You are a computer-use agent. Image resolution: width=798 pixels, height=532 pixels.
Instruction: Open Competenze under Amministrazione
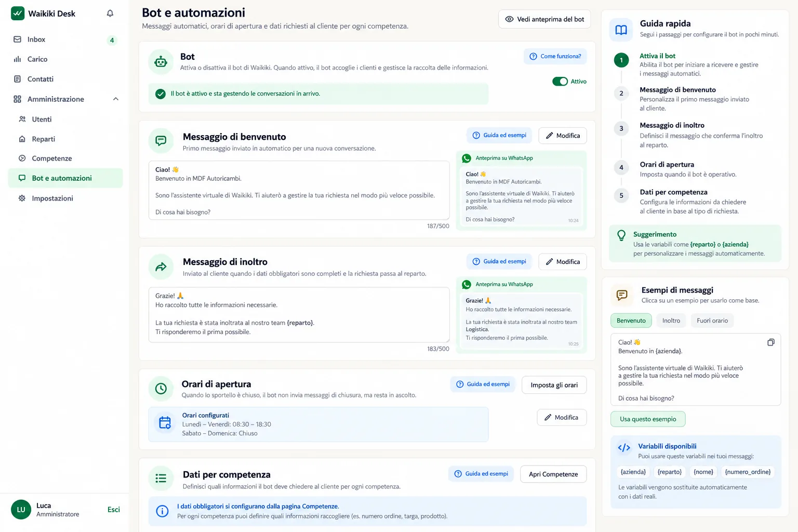pos(65,158)
